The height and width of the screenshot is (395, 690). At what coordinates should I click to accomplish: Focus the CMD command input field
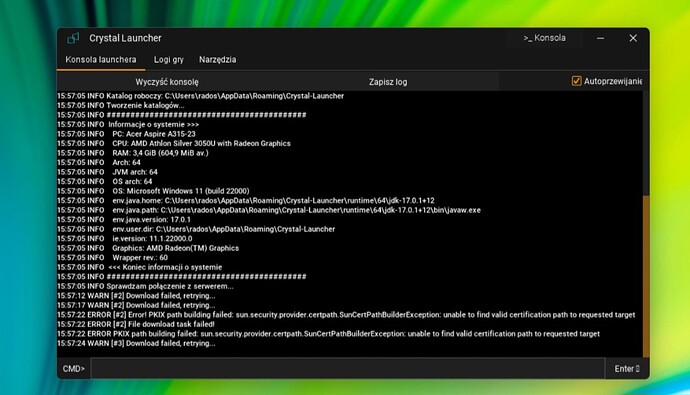click(348, 369)
